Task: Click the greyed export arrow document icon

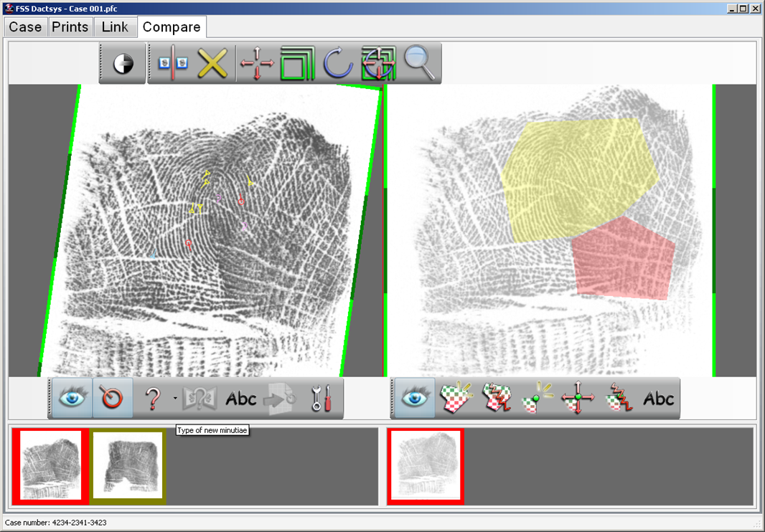Action: (280, 399)
